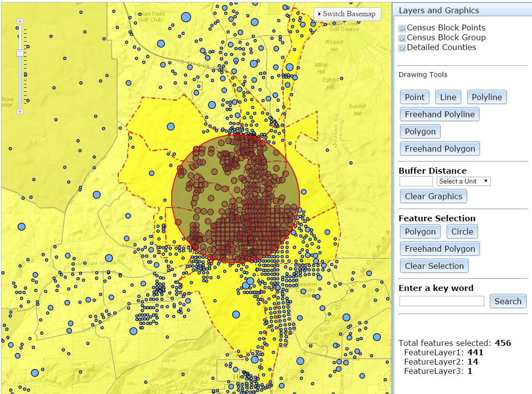The image size is (532, 394).
Task: Click the Buffer Distance input field
Action: [x=416, y=182]
